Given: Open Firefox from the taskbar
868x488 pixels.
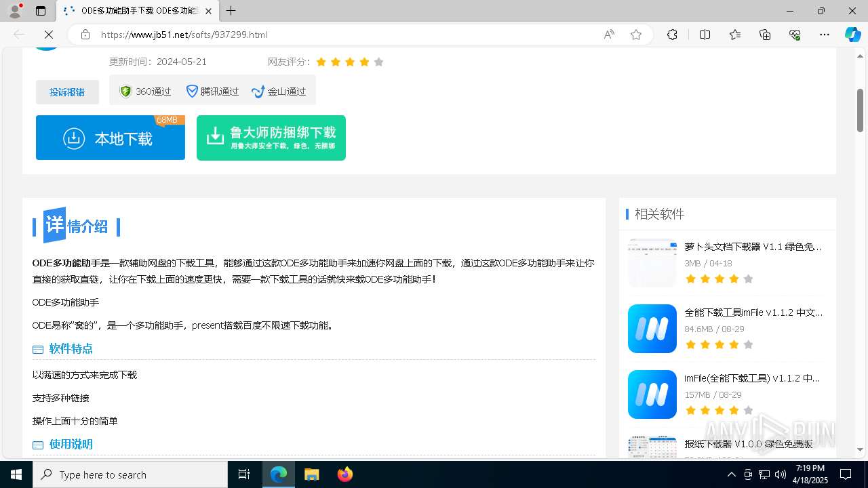Looking at the screenshot, I should pyautogui.click(x=345, y=474).
